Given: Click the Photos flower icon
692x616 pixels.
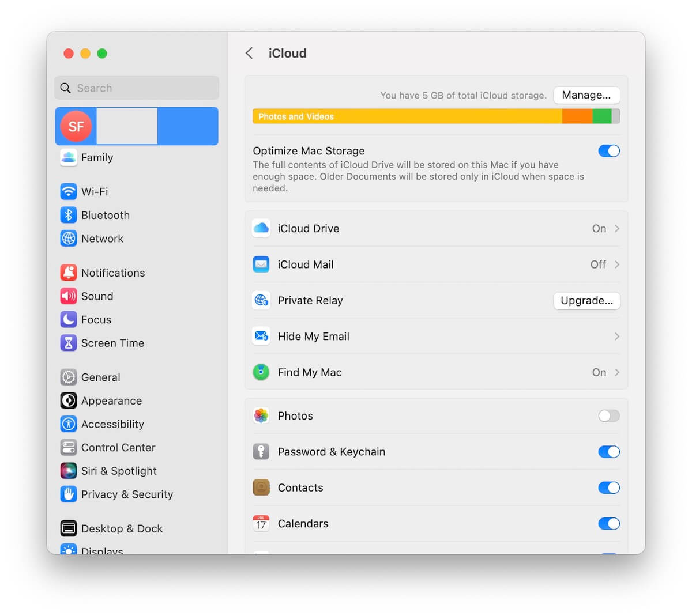Looking at the screenshot, I should click(x=261, y=415).
